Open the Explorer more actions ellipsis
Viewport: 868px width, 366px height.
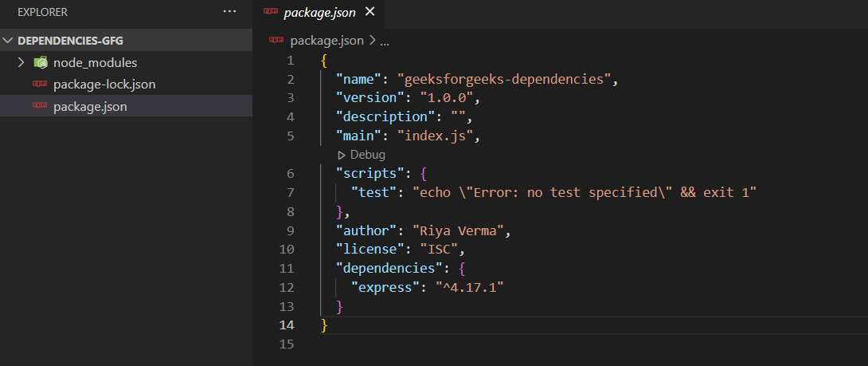point(230,12)
